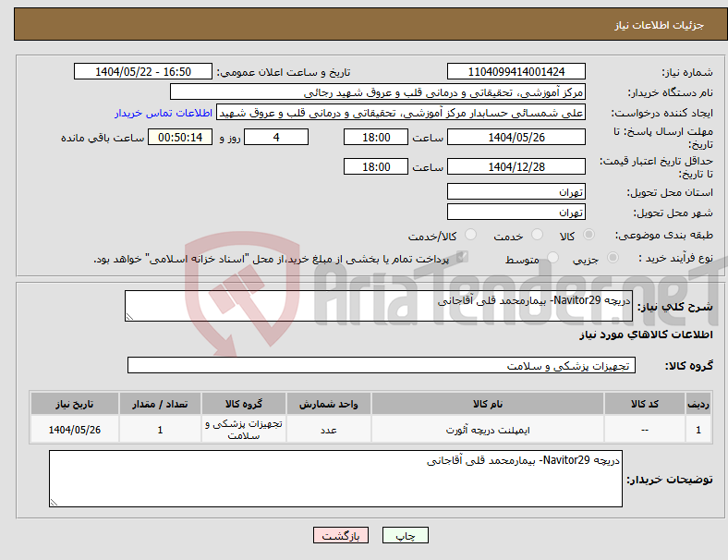Click the تعداد / مقدار column header

click(160, 404)
